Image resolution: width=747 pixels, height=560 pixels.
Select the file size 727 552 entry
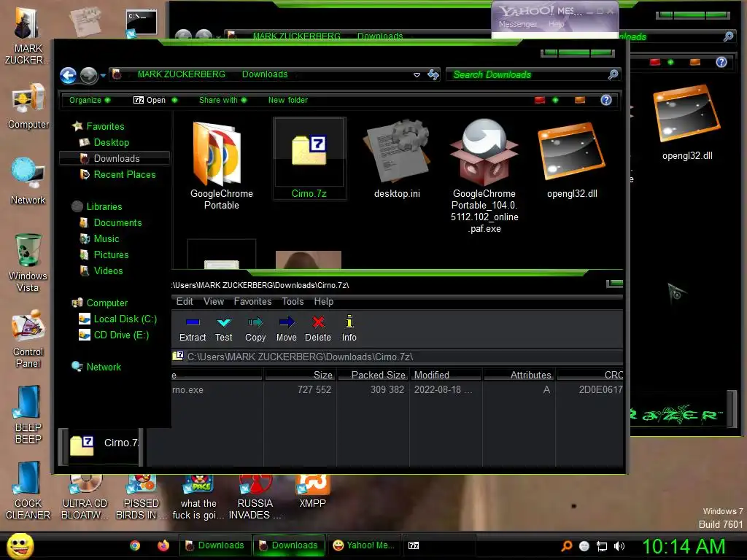point(314,389)
